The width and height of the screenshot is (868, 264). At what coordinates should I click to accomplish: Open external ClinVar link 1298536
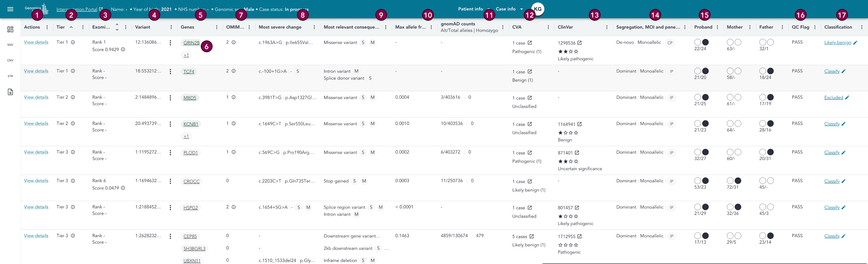579,43
